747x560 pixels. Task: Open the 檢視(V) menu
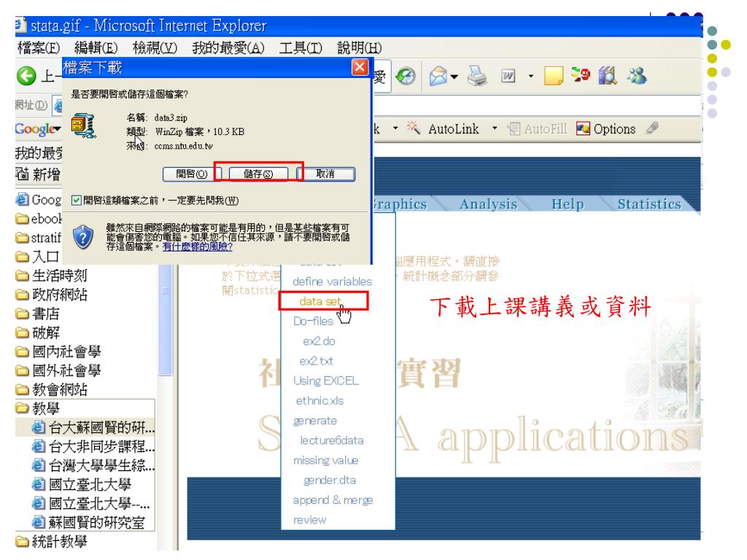(155, 47)
